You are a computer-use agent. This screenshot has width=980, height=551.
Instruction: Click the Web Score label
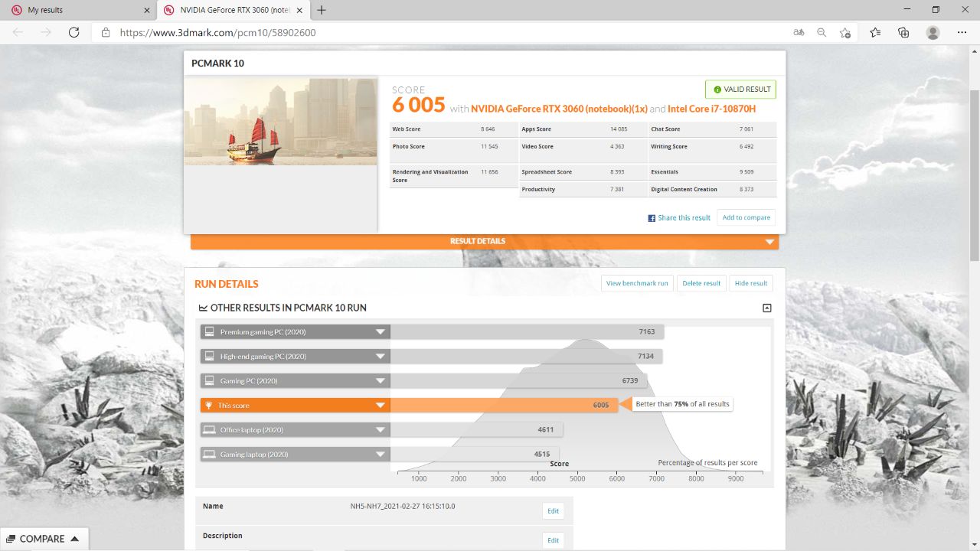(407, 129)
